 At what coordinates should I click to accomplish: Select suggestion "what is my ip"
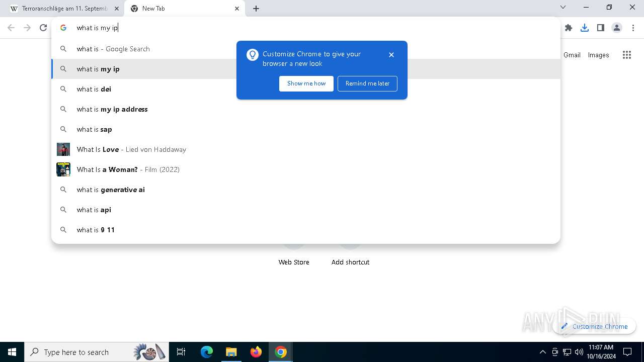(x=306, y=69)
